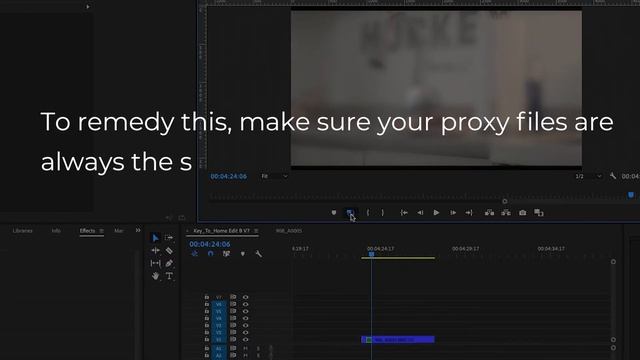Click the Program monitor timecode 00:04:24:06

coord(229,176)
